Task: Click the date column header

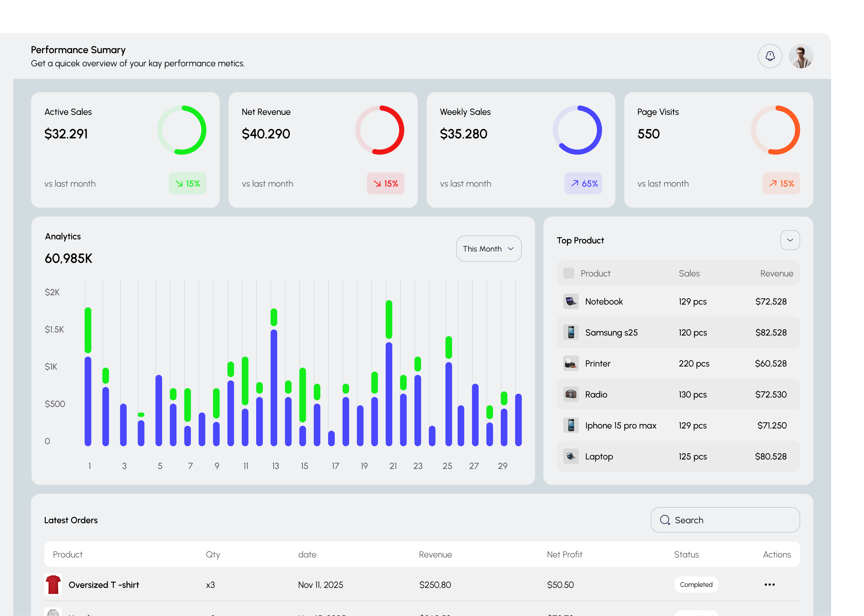Action: (x=307, y=555)
